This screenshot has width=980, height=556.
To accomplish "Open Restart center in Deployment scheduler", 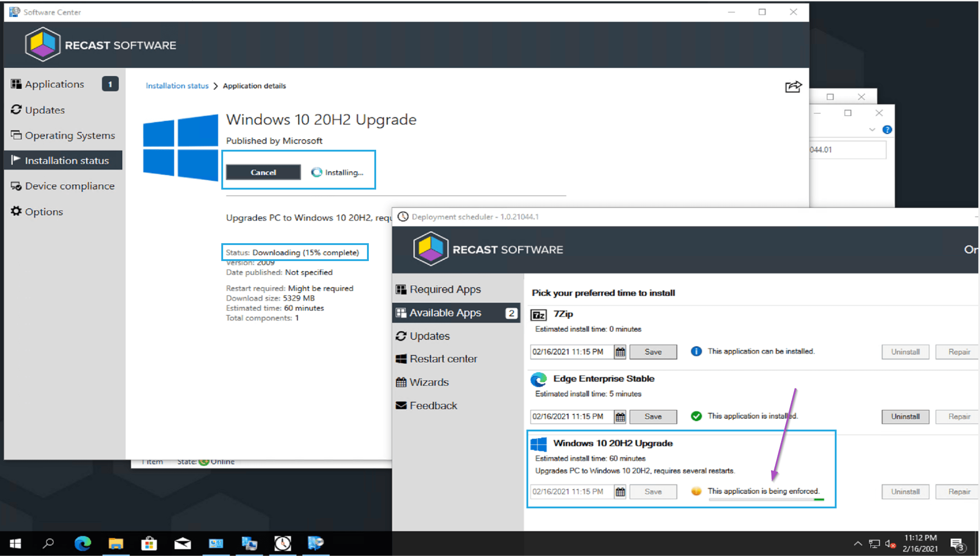I will tap(443, 359).
